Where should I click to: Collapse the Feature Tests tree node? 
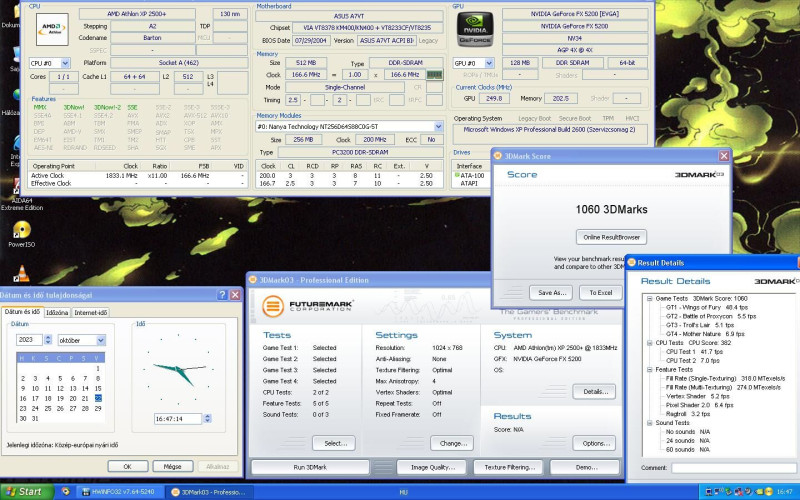[649, 369]
